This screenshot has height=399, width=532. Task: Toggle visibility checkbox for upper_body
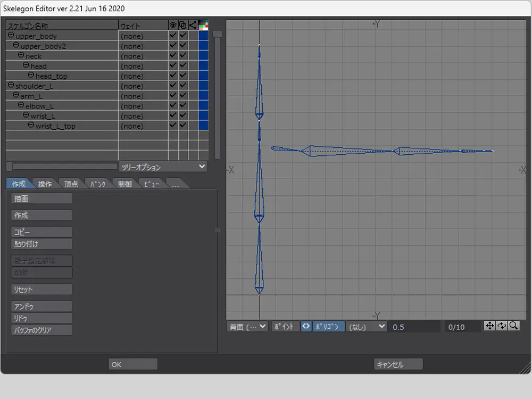[x=173, y=36]
